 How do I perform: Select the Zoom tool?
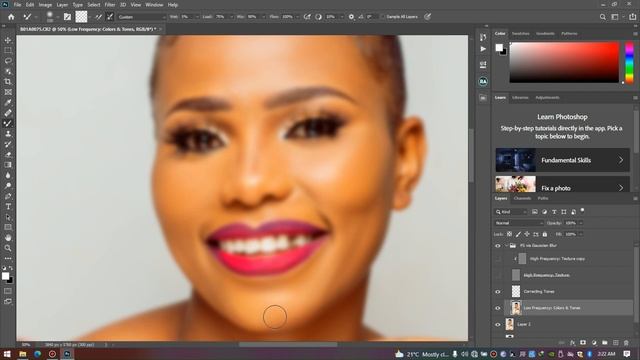8,248
